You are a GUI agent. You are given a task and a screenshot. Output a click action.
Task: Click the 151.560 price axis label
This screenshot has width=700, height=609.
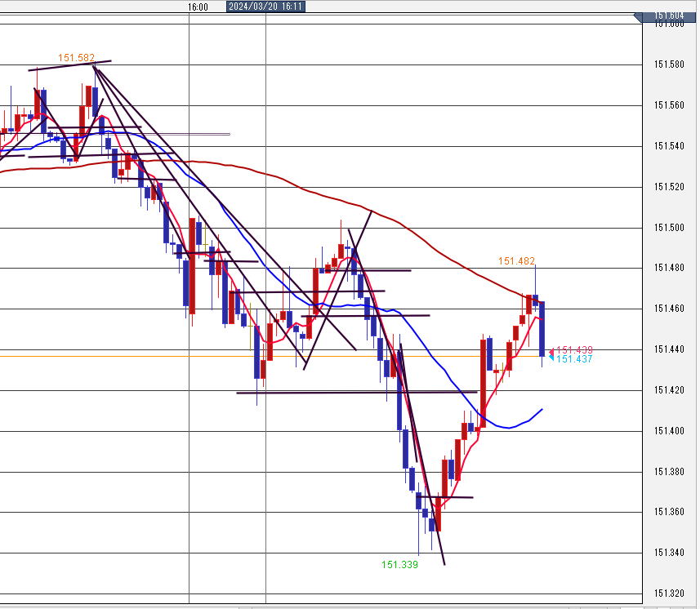point(669,104)
